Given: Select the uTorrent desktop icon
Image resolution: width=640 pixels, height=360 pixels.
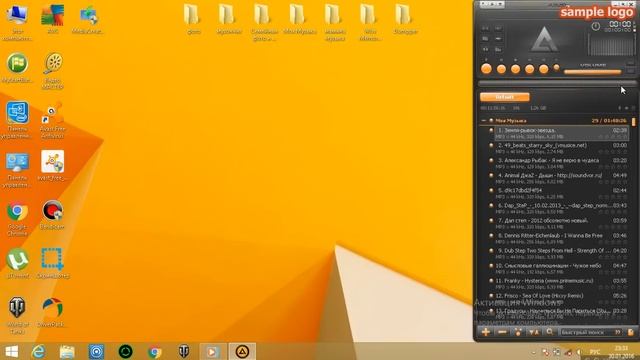Looking at the screenshot, I should point(17,264).
